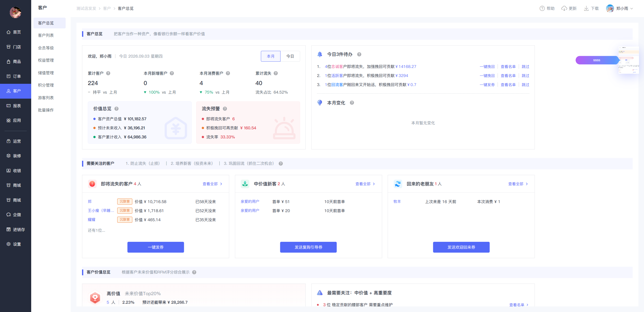The image size is (644, 312).
Task: Click the 更新 cloud update icon
Action: [x=564, y=9]
